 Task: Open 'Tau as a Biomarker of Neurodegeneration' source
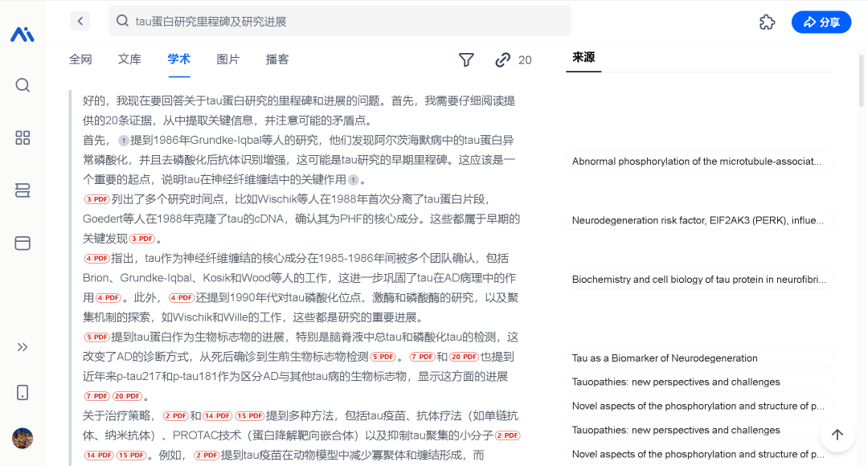click(698, 358)
